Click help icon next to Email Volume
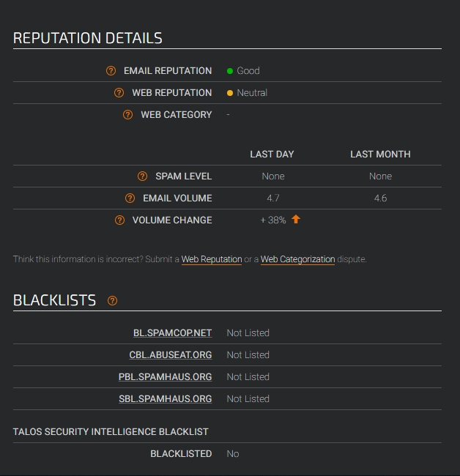Viewport: 460px width, 476px height. click(x=130, y=198)
